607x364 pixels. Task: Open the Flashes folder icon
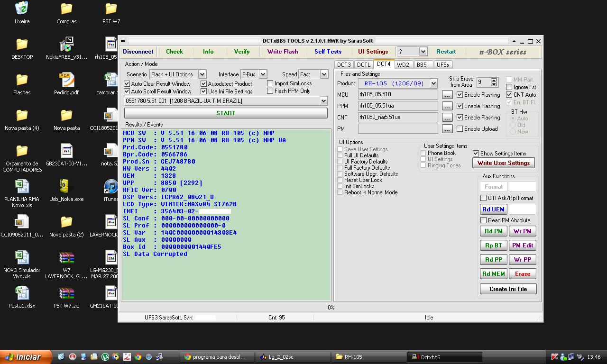[x=22, y=80]
